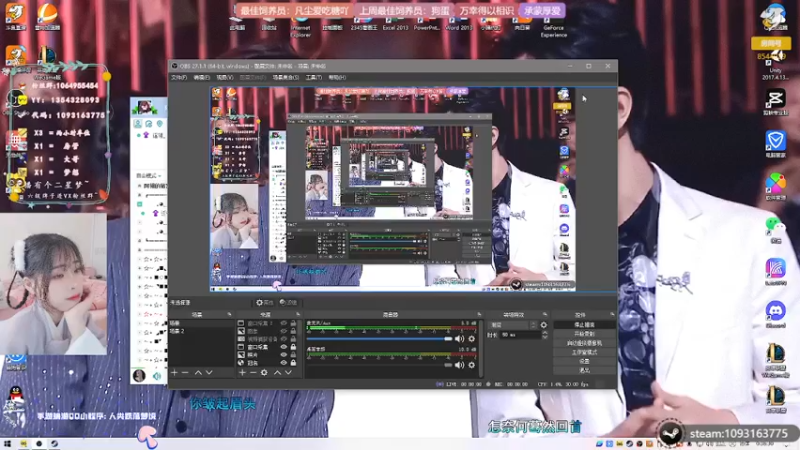800x450 pixels.
Task: Open 场景集合(S) menu in OBS
Action: click(286, 78)
